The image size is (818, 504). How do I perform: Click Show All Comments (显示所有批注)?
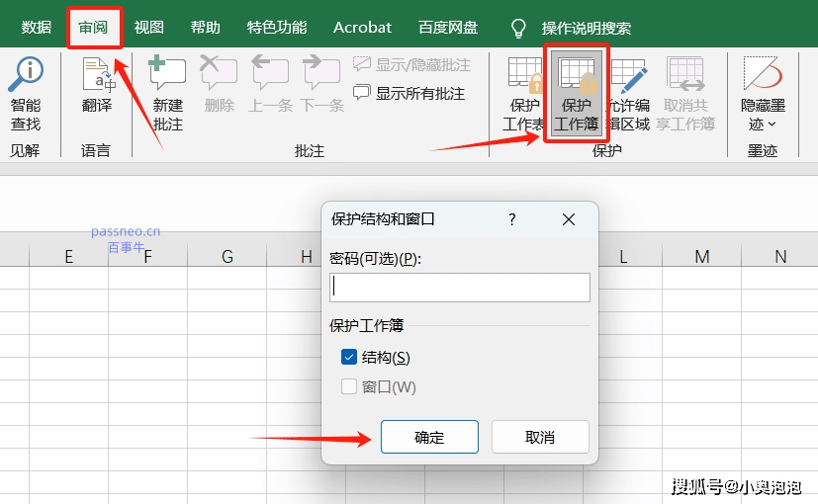pyautogui.click(x=409, y=93)
